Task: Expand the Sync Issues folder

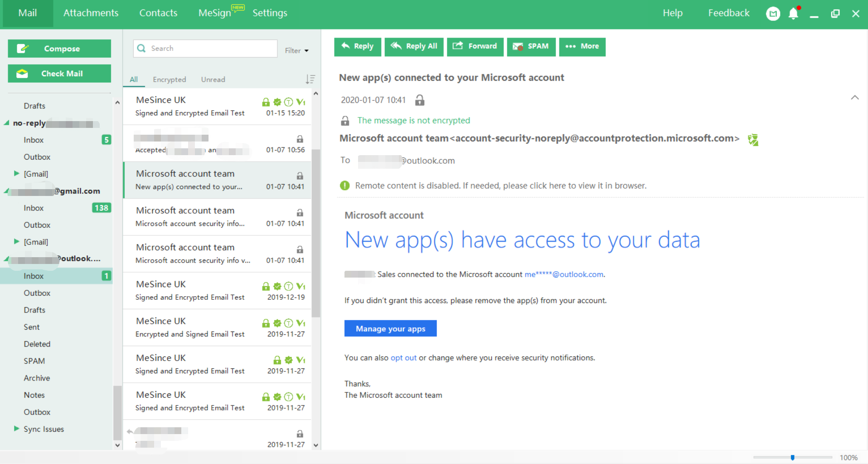Action: click(16, 429)
